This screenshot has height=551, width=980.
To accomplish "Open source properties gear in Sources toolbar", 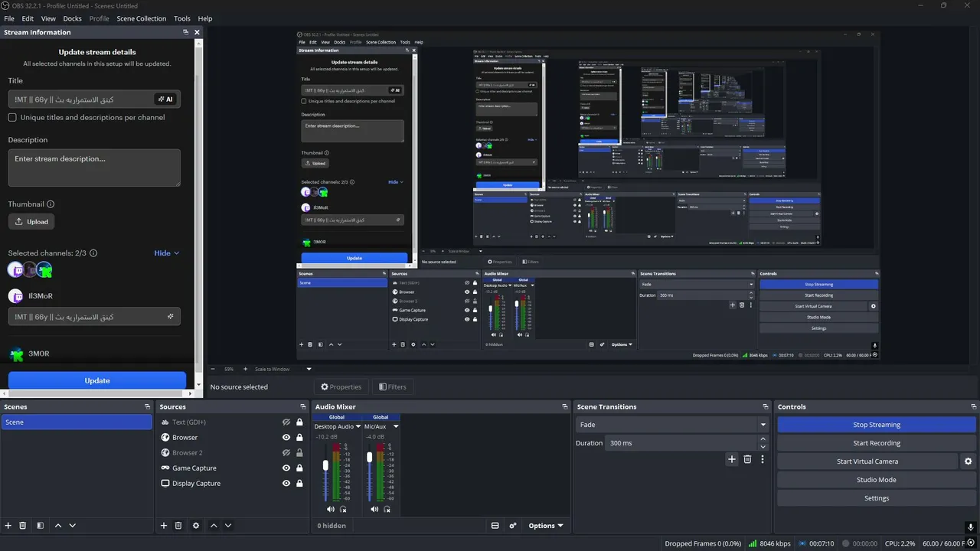I will point(196,526).
